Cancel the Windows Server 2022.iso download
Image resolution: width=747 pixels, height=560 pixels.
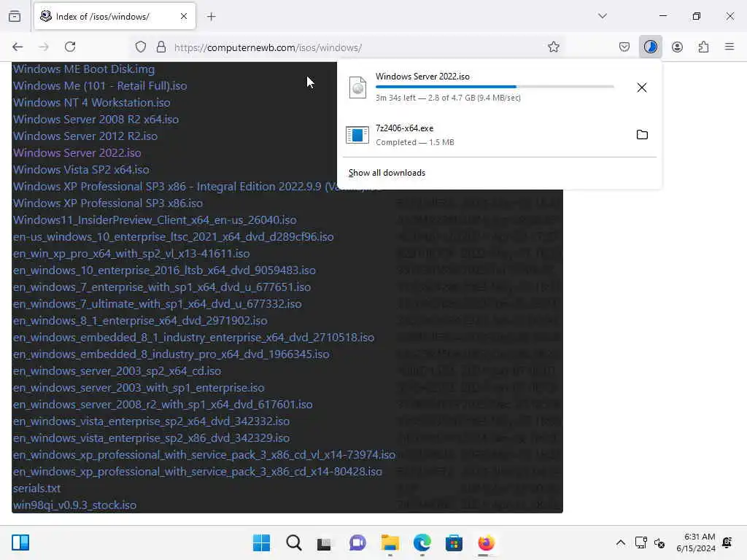pyautogui.click(x=642, y=87)
